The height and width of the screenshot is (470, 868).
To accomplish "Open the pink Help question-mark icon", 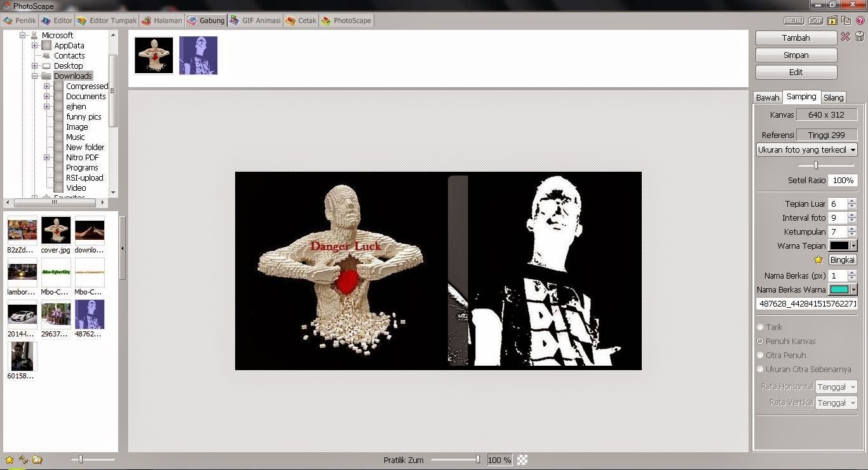I will click(x=860, y=20).
